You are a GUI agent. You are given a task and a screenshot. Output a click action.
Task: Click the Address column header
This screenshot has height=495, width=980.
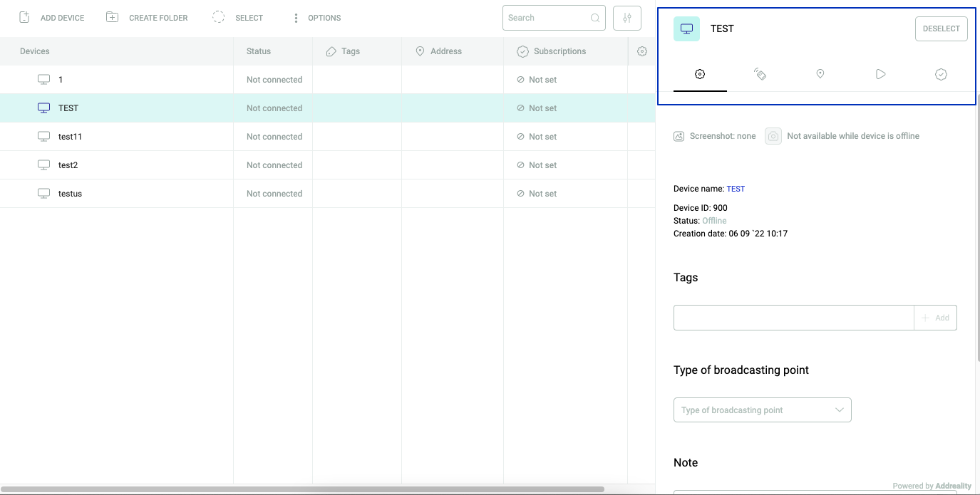click(x=438, y=51)
